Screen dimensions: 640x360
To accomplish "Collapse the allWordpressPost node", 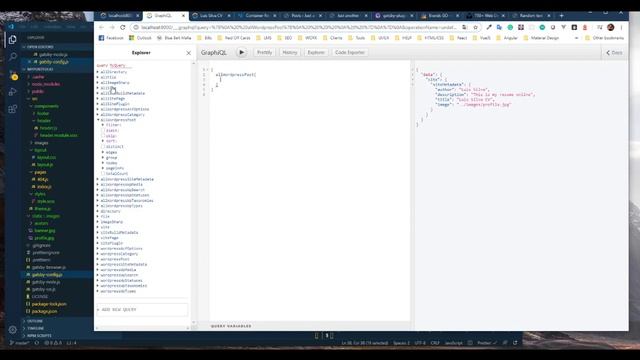I will [98, 120].
